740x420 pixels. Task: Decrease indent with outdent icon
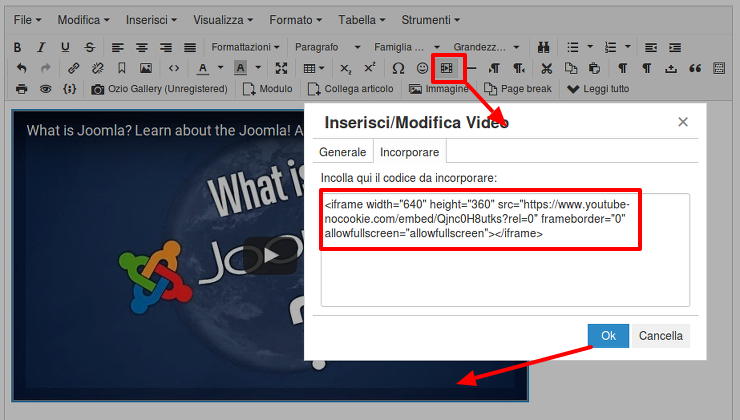pos(651,47)
